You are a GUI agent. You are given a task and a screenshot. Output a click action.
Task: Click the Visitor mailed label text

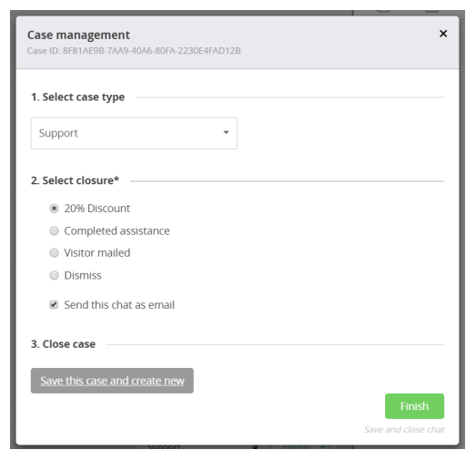pos(97,253)
